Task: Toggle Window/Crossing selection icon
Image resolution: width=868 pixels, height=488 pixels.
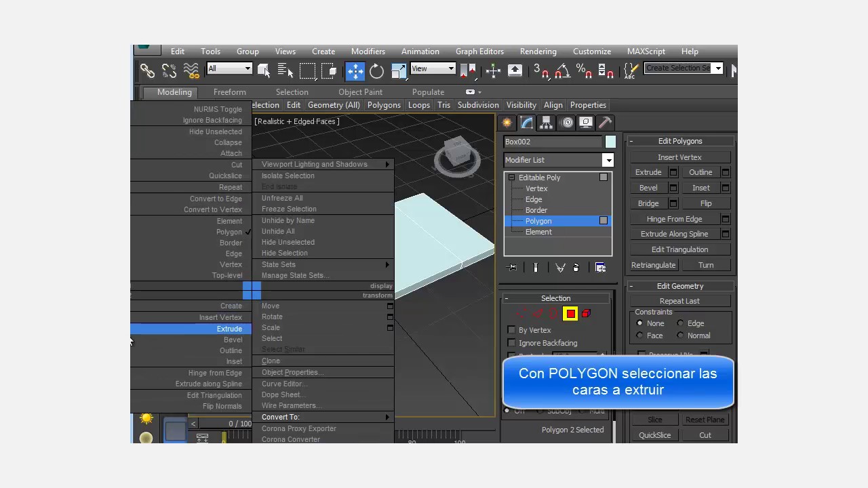Action: click(x=329, y=70)
